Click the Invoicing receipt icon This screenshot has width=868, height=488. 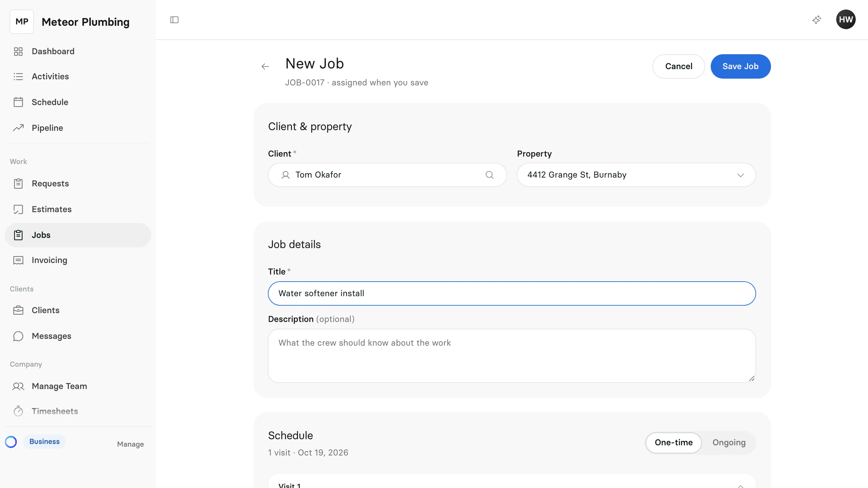coord(18,260)
